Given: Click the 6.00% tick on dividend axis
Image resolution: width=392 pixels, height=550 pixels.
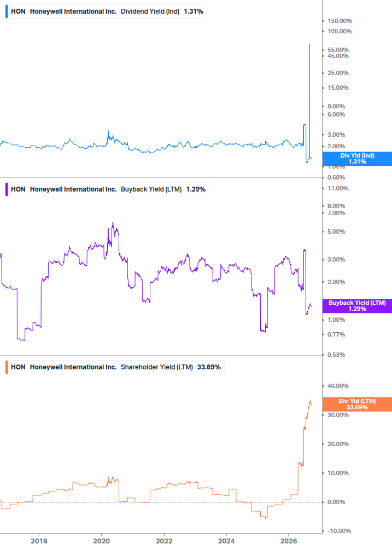Looking at the screenshot, I should pos(336,114).
